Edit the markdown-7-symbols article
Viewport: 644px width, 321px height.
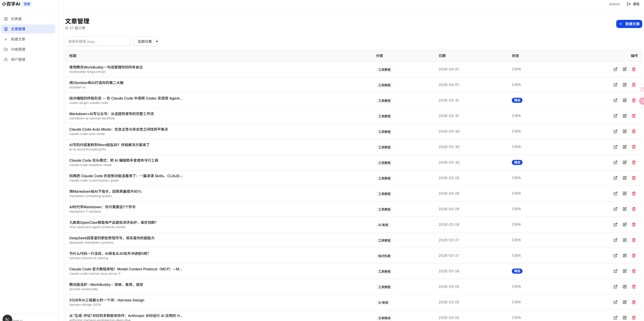[624, 209]
